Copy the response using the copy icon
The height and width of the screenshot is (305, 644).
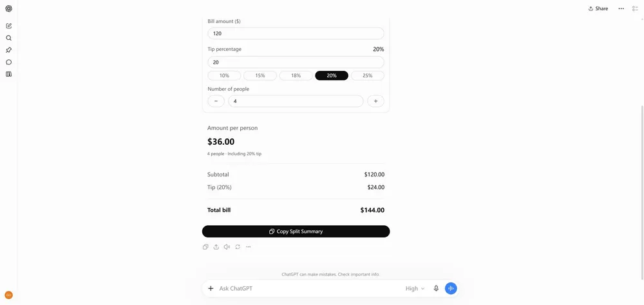pos(205,246)
